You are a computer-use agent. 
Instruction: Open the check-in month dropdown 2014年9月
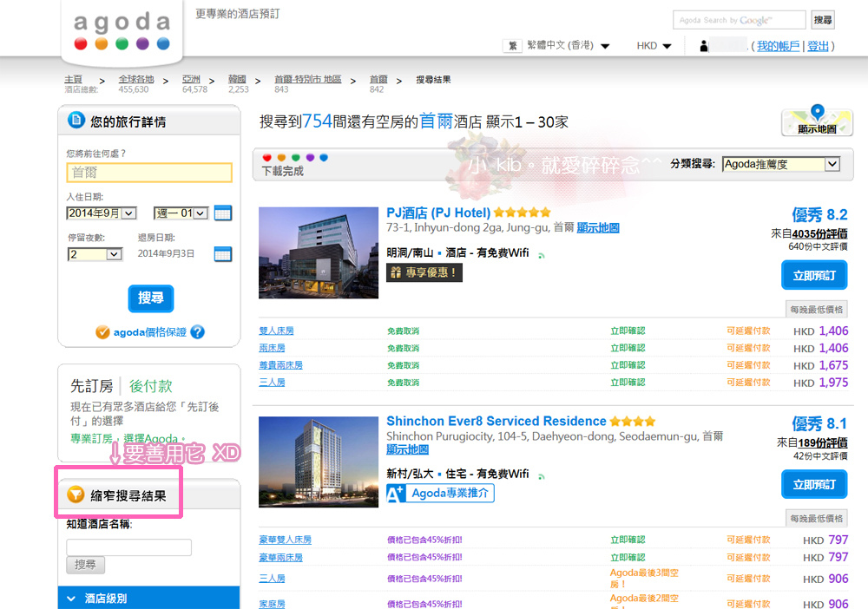[x=102, y=213]
